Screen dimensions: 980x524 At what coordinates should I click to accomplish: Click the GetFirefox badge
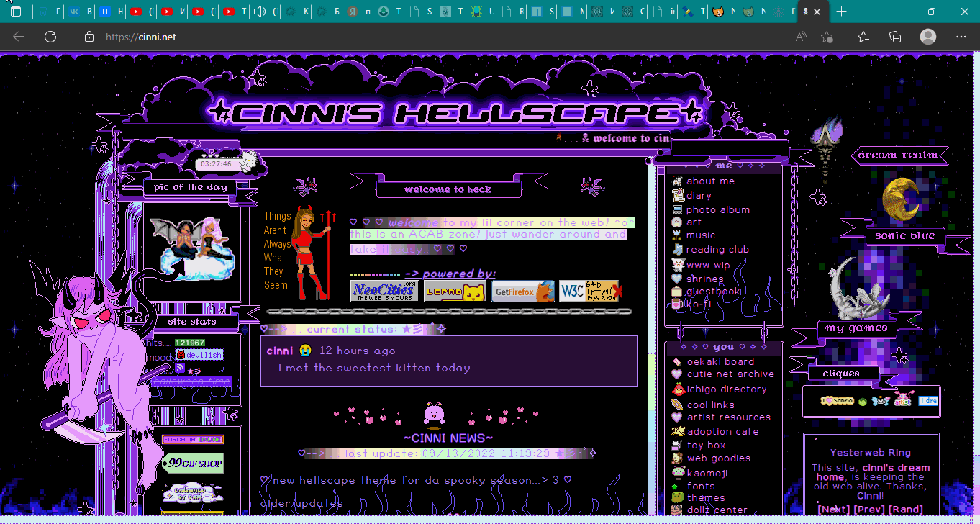point(523,292)
